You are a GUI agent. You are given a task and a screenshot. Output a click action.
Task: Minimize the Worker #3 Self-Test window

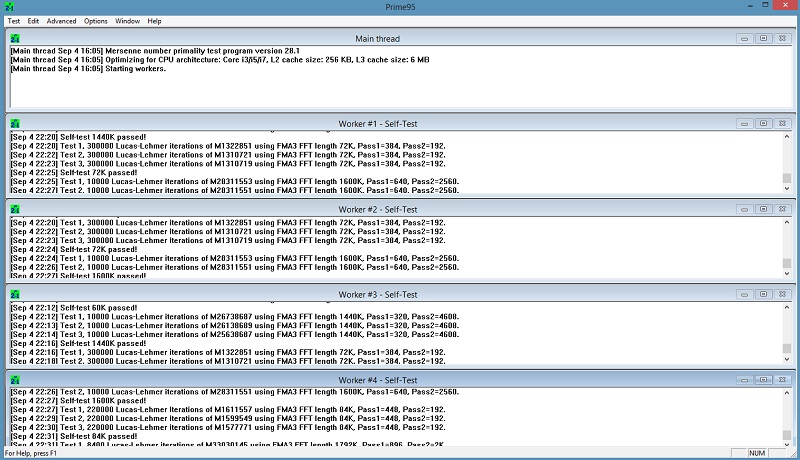(744, 294)
